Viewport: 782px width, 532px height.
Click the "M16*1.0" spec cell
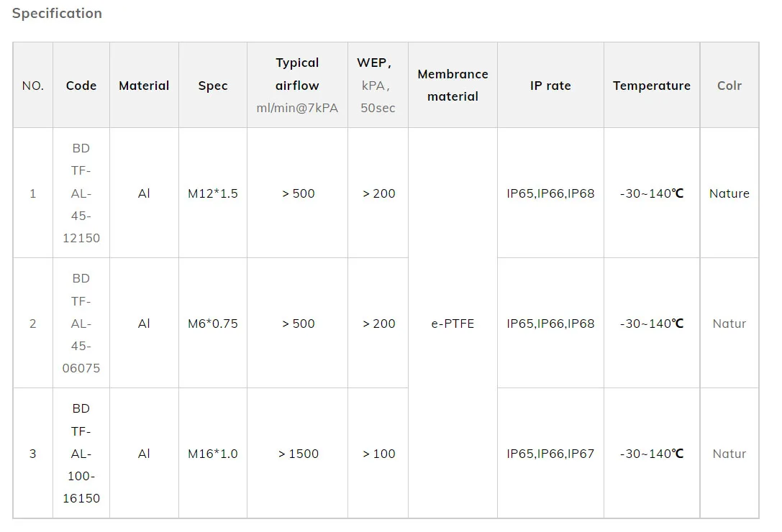point(213,454)
